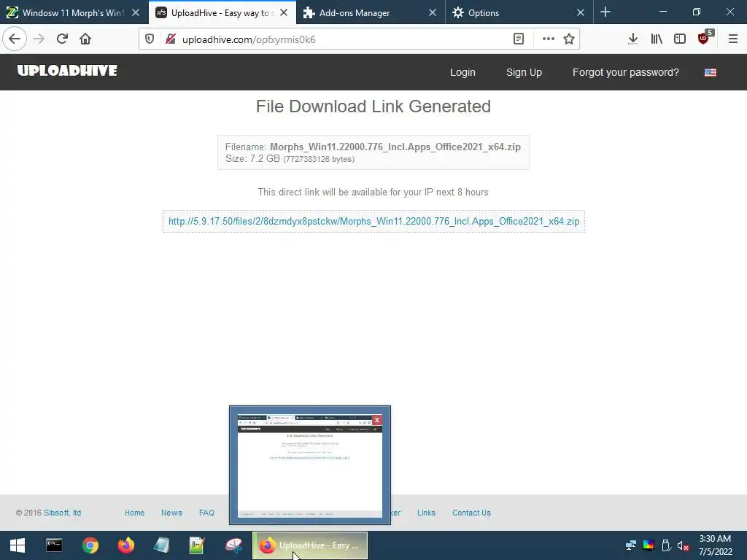
Task: Click the UploadHive - Easy taskbar button
Action: [x=309, y=545]
